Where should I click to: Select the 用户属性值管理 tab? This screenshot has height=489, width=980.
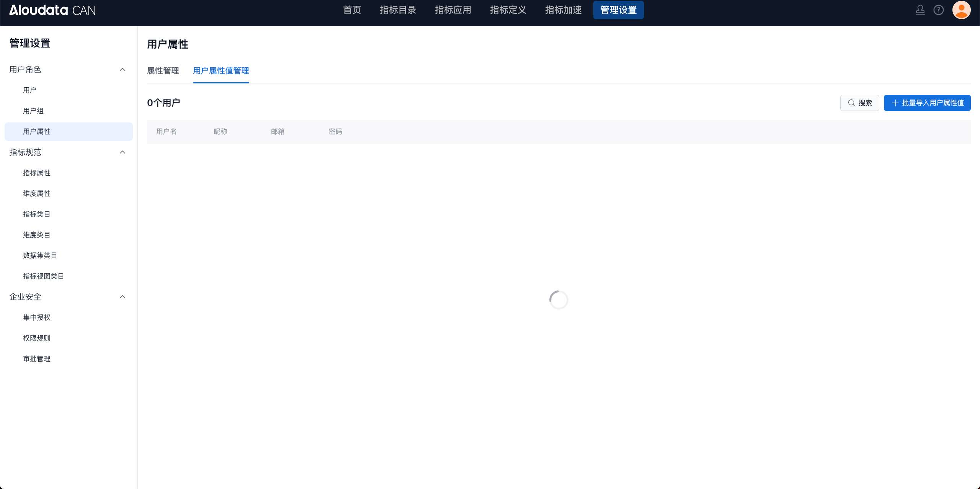coord(221,71)
